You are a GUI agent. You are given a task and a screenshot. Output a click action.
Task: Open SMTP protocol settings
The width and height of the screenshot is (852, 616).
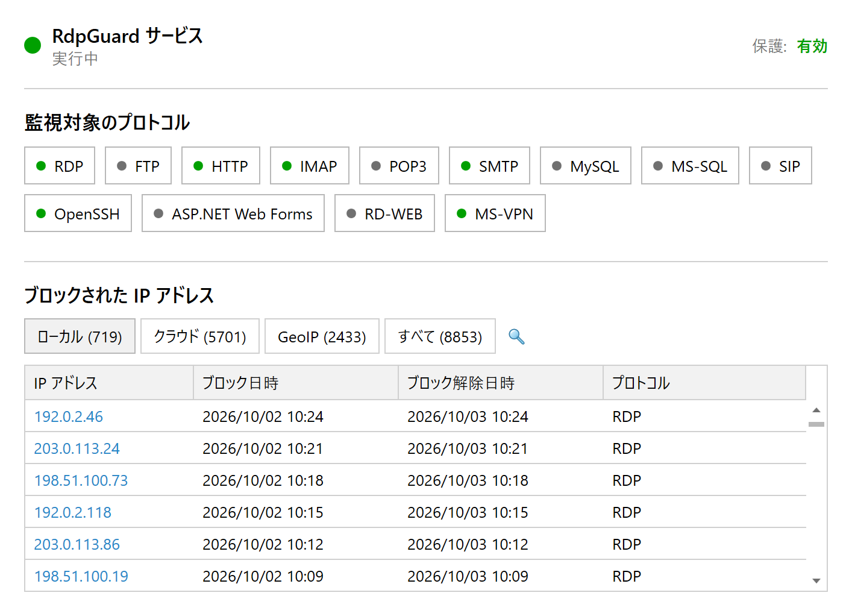[x=489, y=166]
